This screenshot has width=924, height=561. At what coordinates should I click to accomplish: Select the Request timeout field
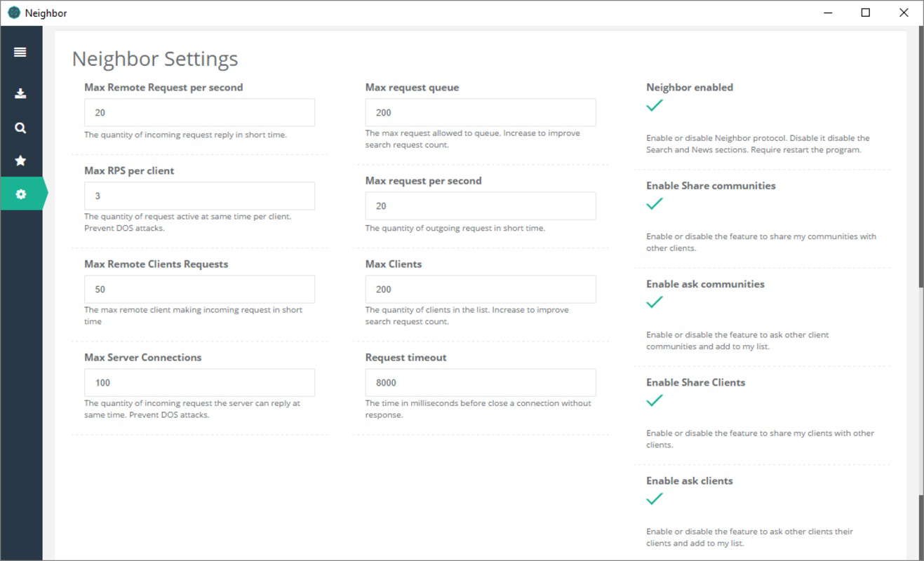tap(481, 382)
